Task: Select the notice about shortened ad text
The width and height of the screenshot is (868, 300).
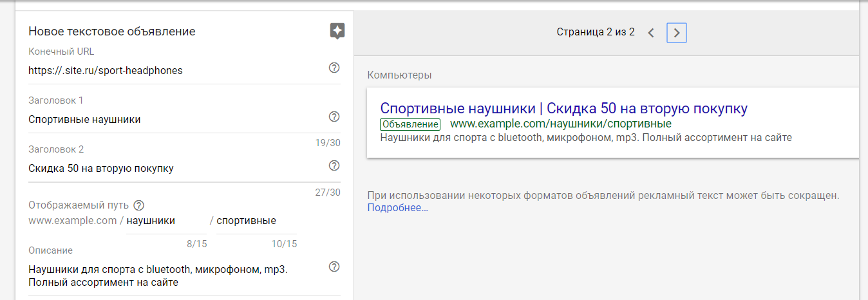Action: pos(603,195)
